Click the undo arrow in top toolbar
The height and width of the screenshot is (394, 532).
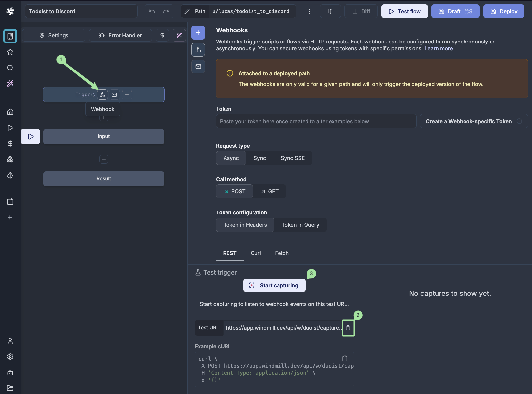pos(152,11)
